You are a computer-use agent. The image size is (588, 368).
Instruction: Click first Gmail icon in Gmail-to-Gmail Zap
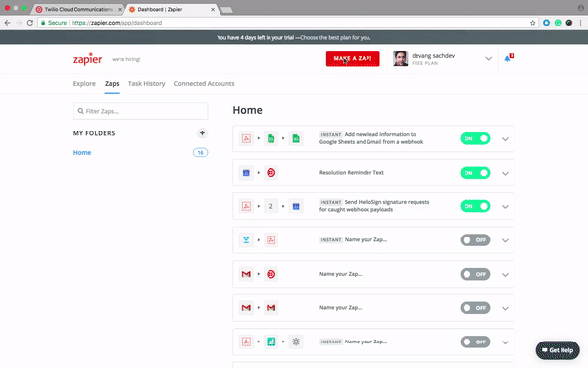click(x=246, y=308)
